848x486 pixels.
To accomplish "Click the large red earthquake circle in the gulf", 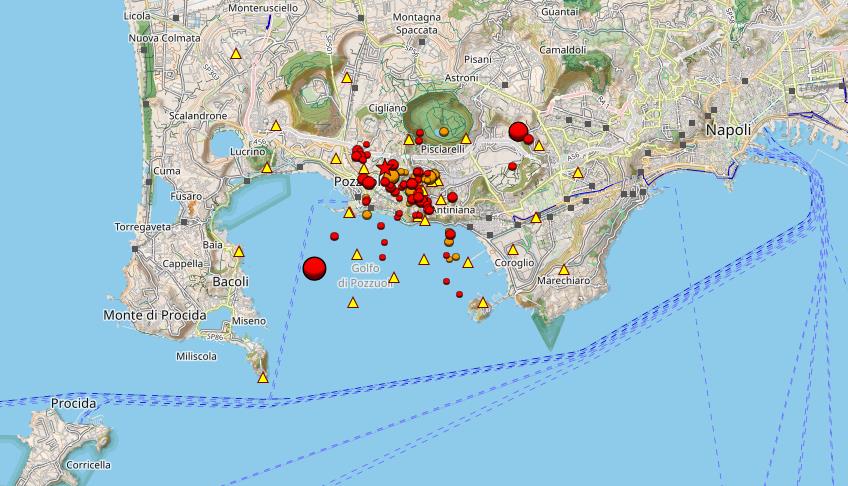I will coord(314,268).
